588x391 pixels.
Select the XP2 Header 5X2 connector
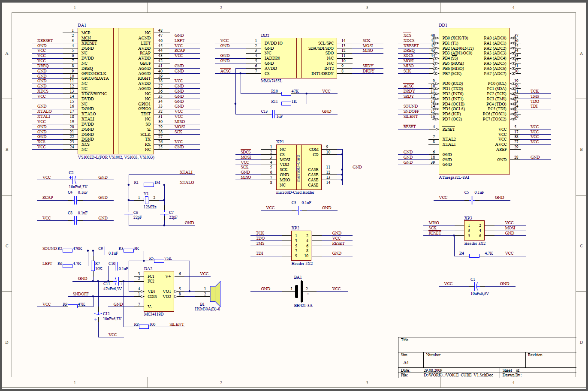click(301, 246)
